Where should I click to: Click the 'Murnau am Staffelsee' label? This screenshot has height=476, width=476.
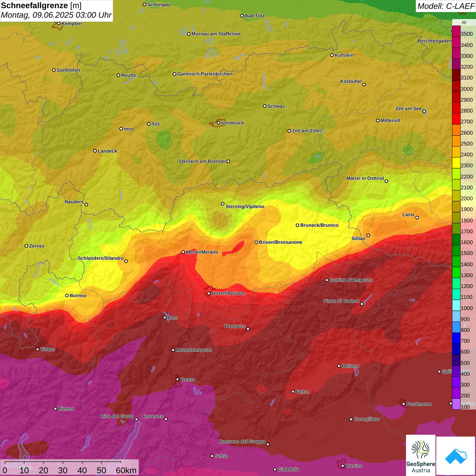216,34
